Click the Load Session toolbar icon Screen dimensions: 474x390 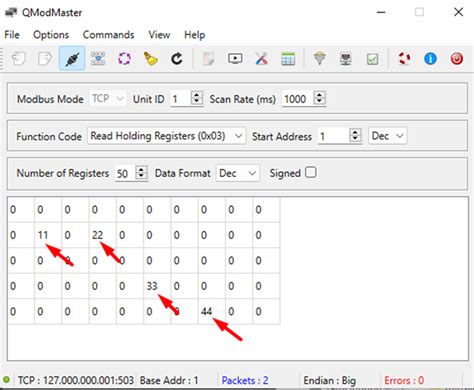coord(18,59)
